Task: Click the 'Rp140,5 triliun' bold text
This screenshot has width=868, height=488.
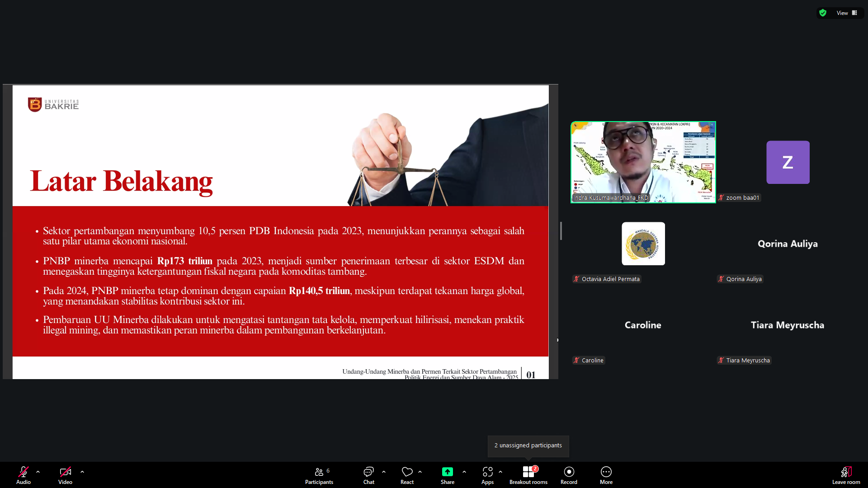Action: click(x=319, y=291)
